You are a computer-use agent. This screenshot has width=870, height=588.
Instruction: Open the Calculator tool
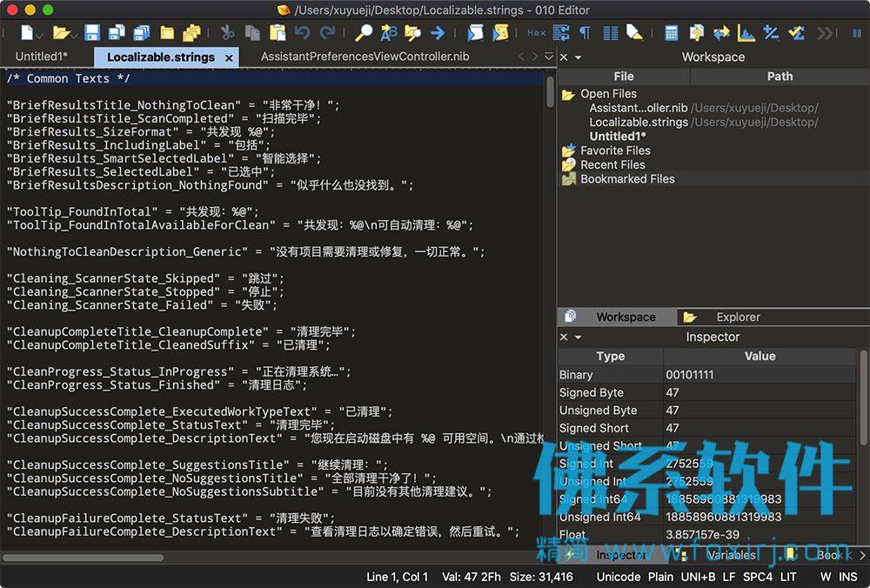(672, 33)
